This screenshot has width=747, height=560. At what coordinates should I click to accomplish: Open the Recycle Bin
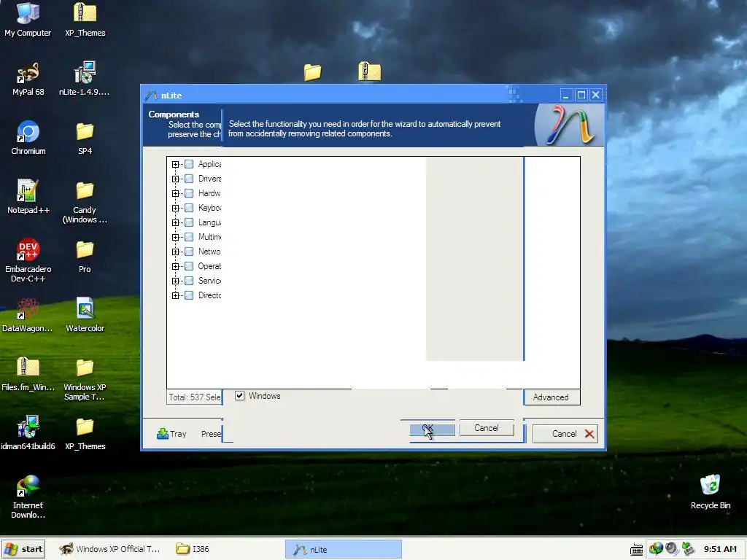tap(711, 492)
